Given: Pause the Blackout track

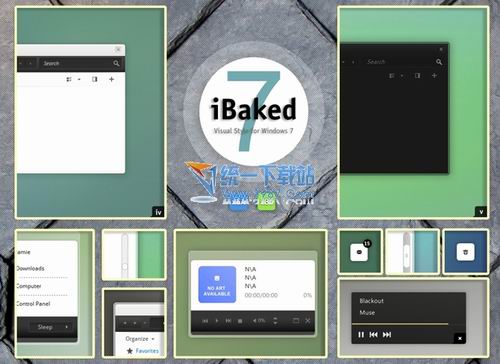Looking at the screenshot, I should pos(361,334).
